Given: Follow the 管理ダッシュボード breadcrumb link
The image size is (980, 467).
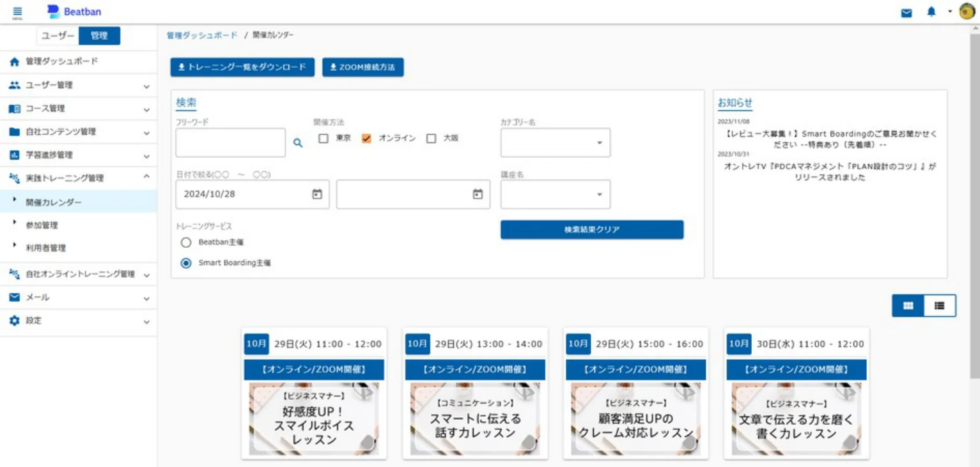Looking at the screenshot, I should pos(202,36).
